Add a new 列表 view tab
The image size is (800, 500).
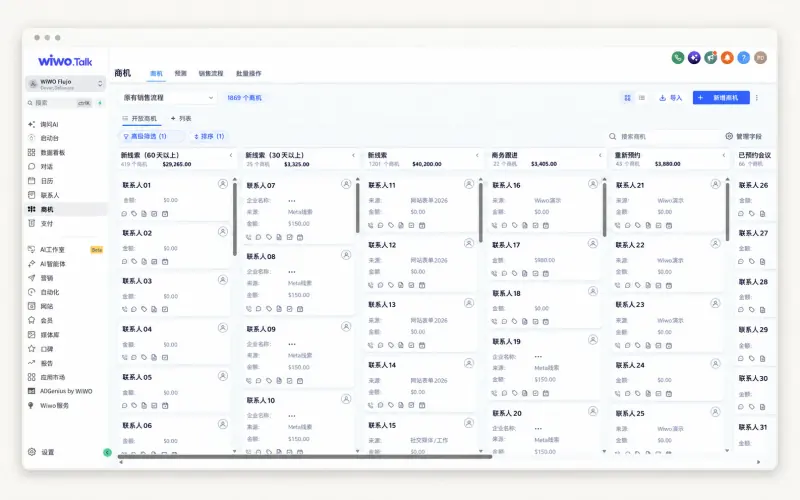[x=181, y=118]
